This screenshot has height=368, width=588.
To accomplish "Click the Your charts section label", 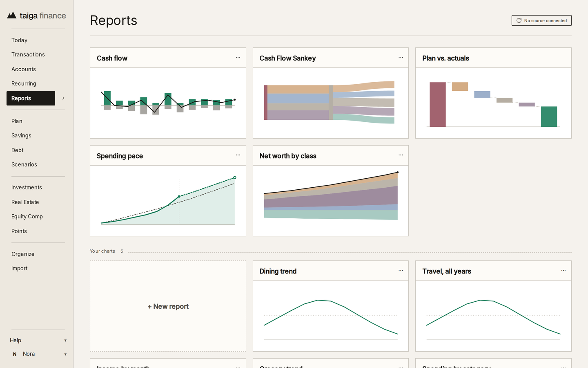I will (x=102, y=251).
